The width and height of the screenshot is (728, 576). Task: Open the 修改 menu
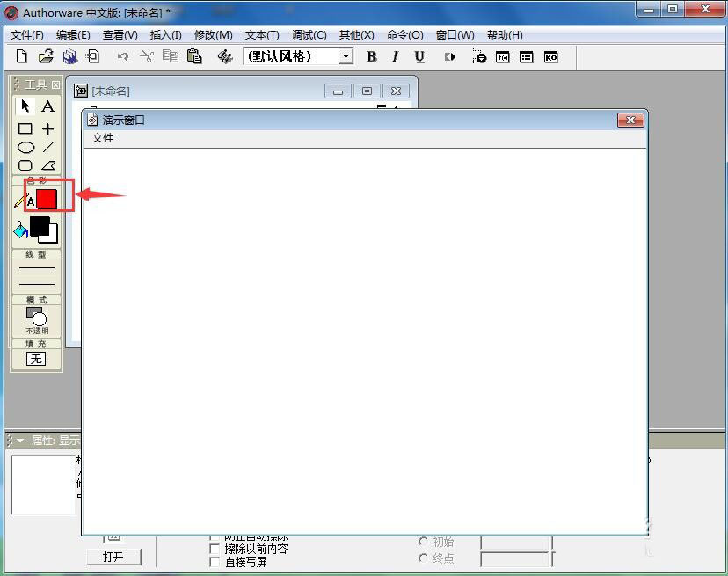pos(214,34)
